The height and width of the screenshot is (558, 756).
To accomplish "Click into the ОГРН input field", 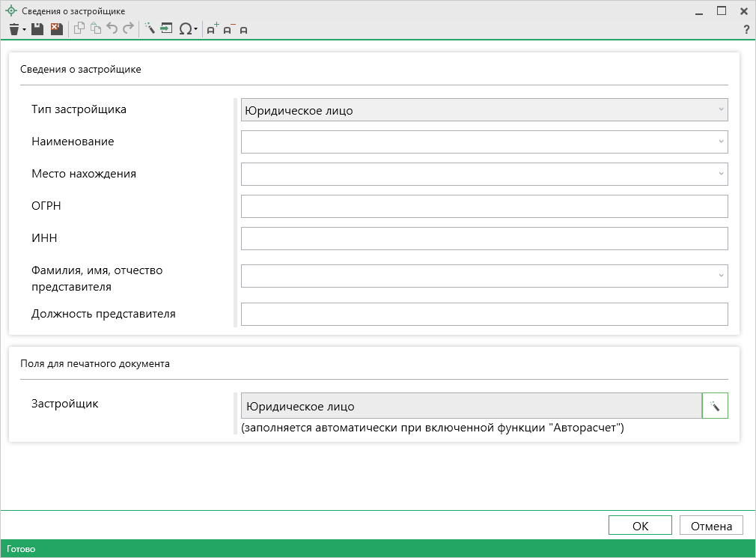I will 484,206.
